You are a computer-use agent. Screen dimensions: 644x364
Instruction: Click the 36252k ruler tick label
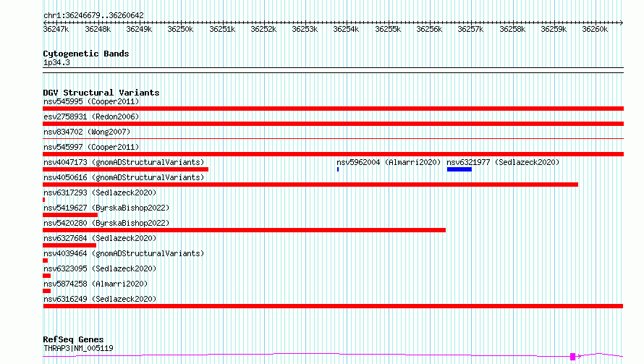[x=263, y=29]
